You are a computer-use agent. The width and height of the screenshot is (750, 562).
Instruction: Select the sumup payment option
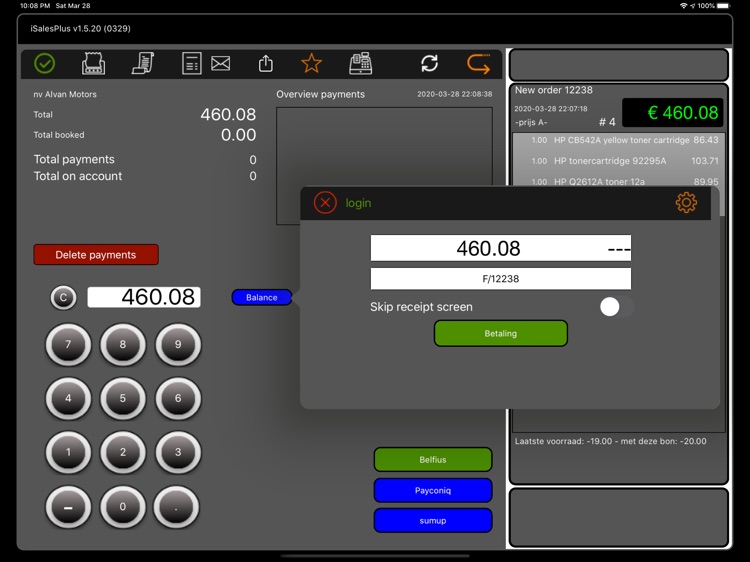433,521
